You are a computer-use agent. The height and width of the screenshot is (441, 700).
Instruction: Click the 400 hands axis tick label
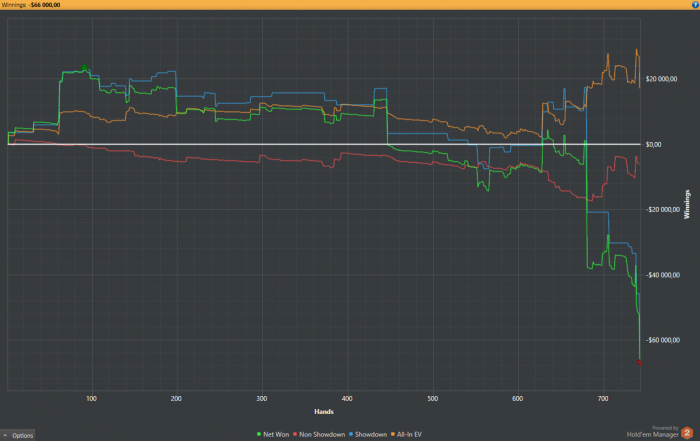tap(347, 399)
